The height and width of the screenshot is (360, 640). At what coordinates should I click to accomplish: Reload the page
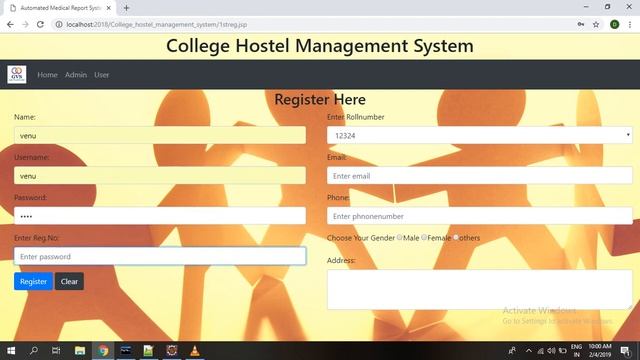click(x=40, y=24)
